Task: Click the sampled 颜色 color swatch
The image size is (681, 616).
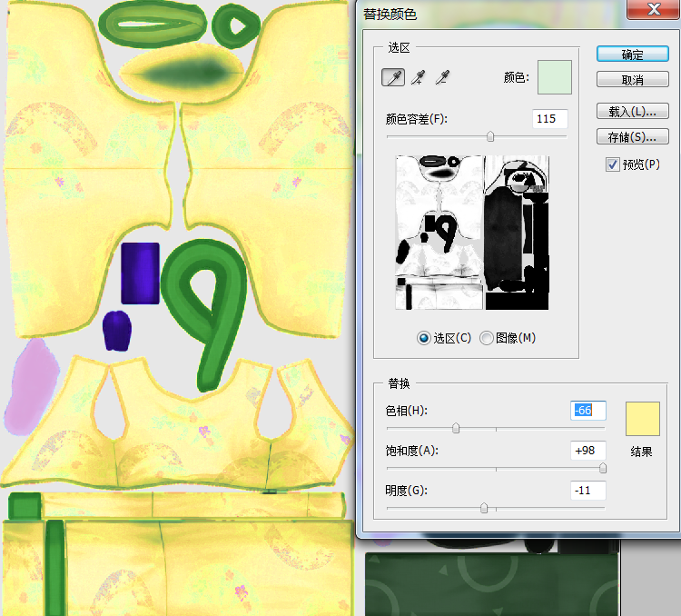Action: pos(554,78)
